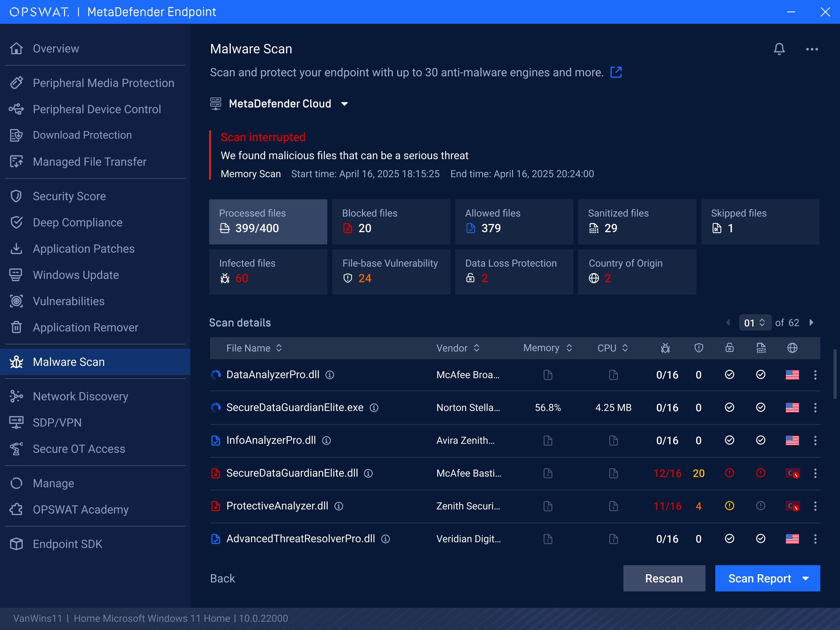This screenshot has width=840, height=630.
Task: Click info icon next to ProtectiveAnalyzer.dll
Action: [339, 506]
